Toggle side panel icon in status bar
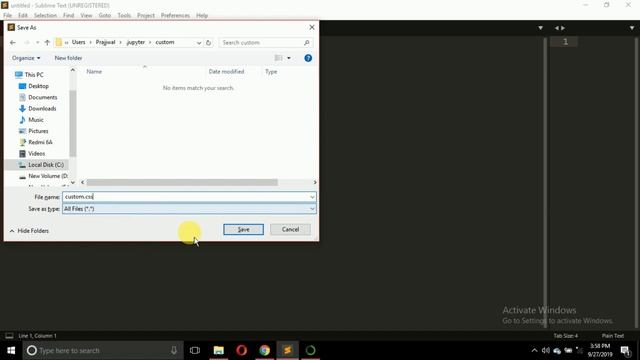Image resolution: width=640 pixels, height=360 pixels. (9, 336)
